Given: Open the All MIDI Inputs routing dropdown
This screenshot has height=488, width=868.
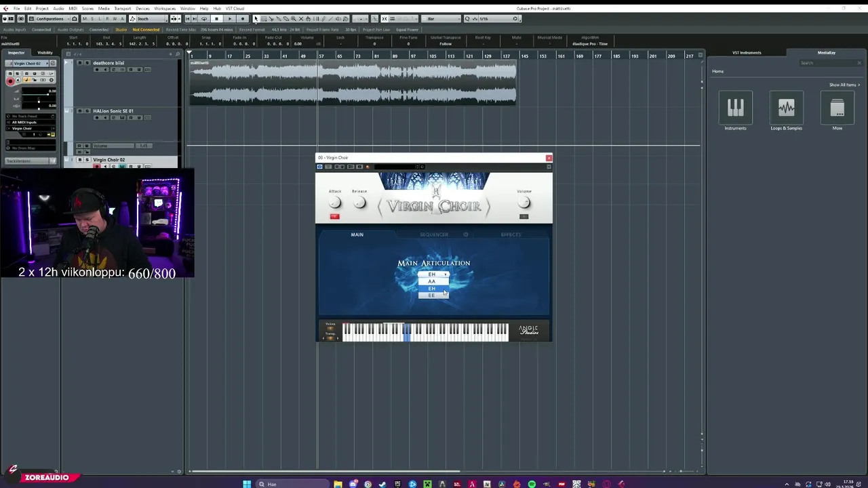Looking at the screenshot, I should pos(31,122).
